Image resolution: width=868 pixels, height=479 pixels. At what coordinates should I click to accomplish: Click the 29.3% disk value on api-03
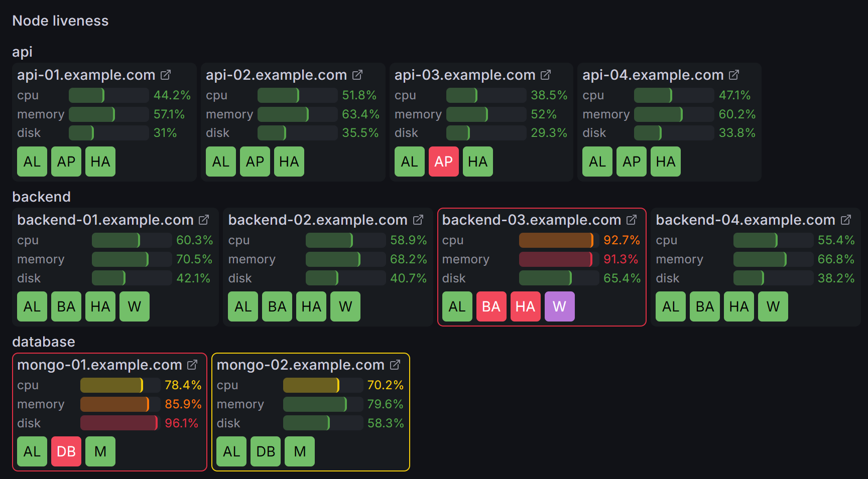click(549, 133)
